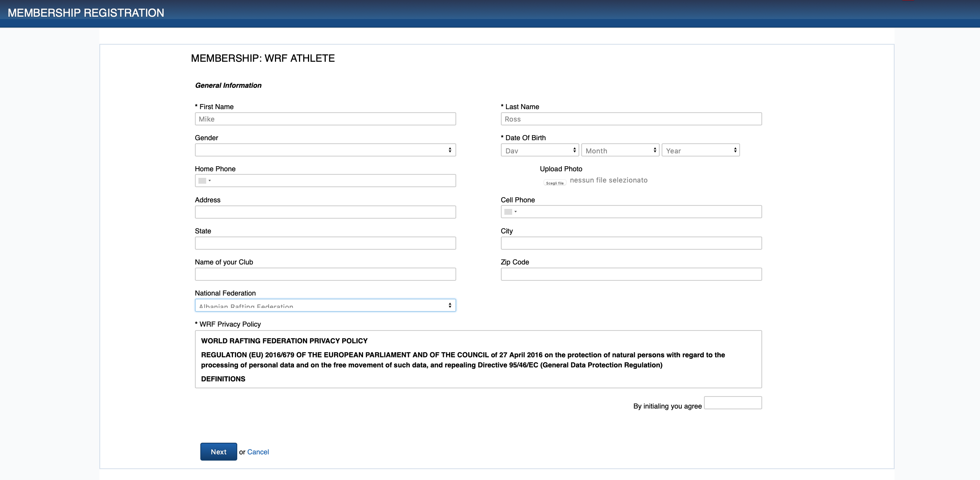980x480 pixels.
Task: Click the 'Date Of Birth' label
Action: click(525, 138)
